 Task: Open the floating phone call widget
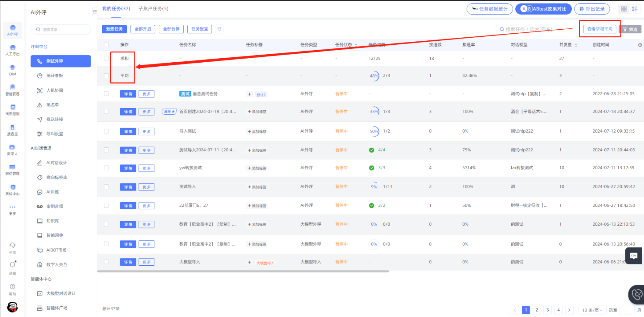point(637,294)
